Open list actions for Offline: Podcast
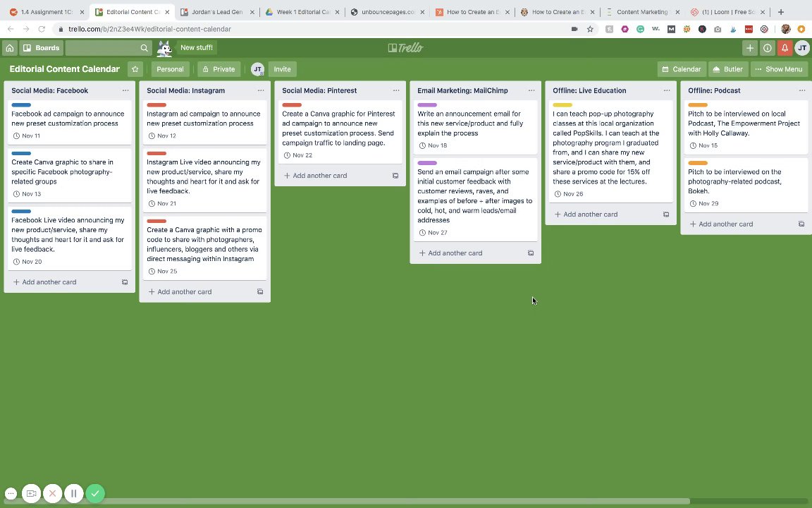Image resolution: width=812 pixels, height=508 pixels. click(802, 90)
